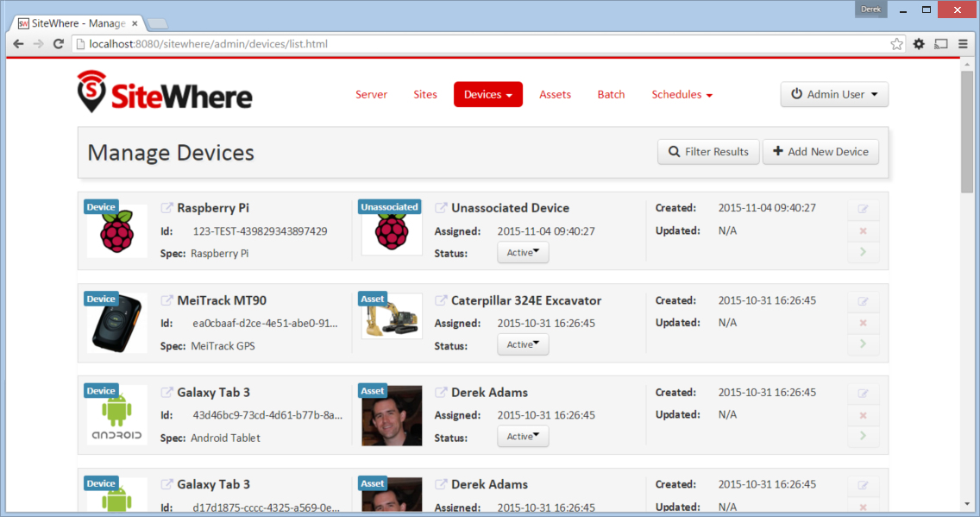Screen dimensions: 980x517
Task: Open Derek Adams link icon in 43d46bc9 row
Action: click(441, 393)
